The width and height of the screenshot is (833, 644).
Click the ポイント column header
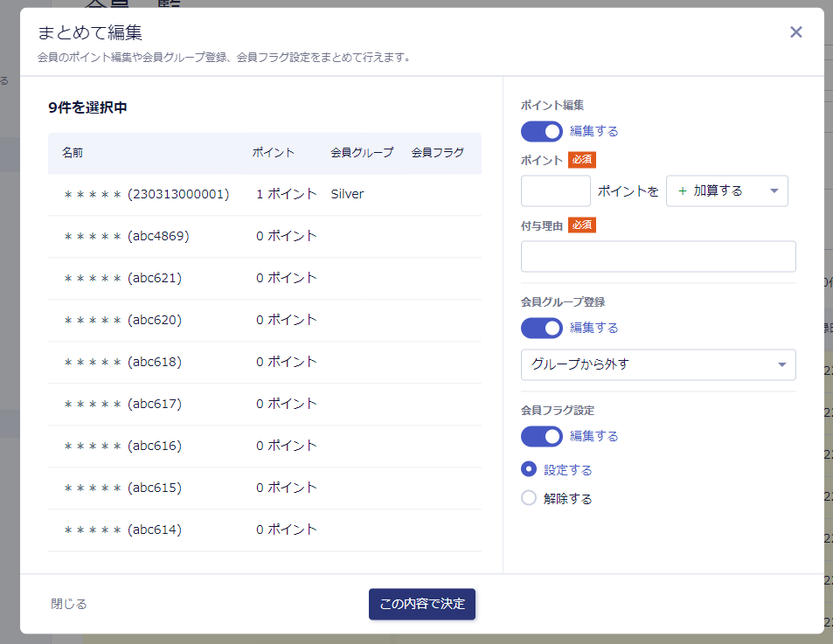(273, 152)
